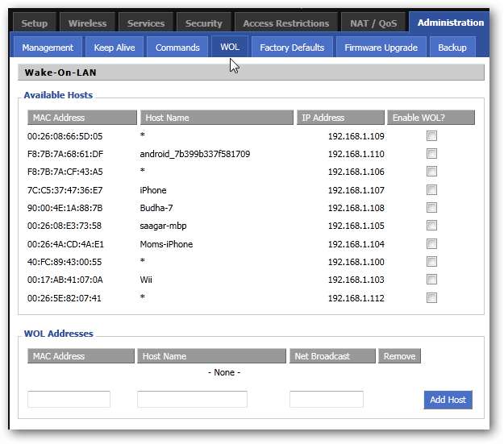This screenshot has height=444, width=504.
Task: Enable WOL for android_7b399b337f581709 host
Action: (432, 154)
